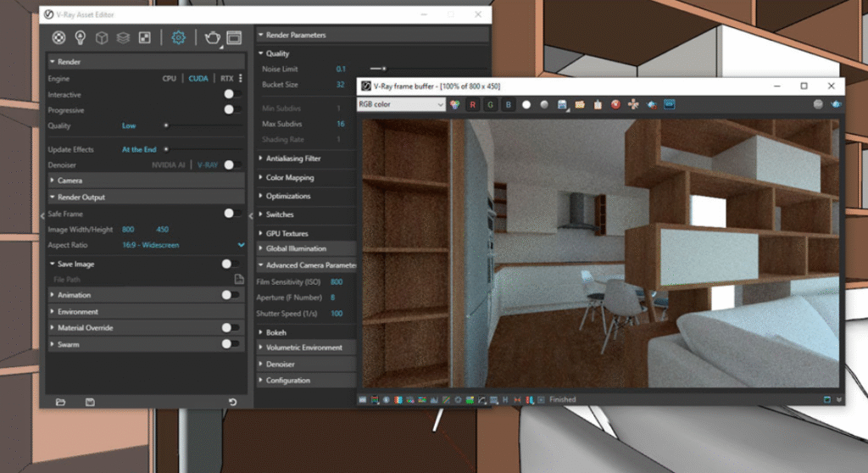
Task: Revert settings to default arrow icon
Action: [x=233, y=402]
